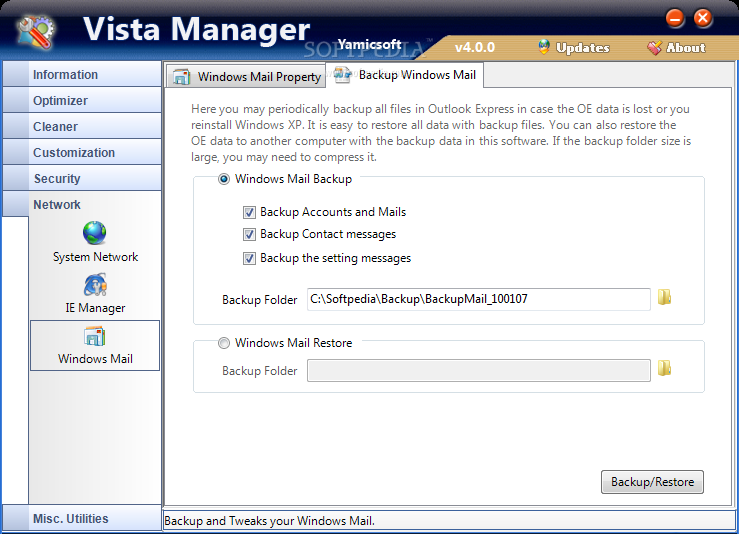Screen dimensions: 739x534
Task: Check for Updates via header button
Action: pyautogui.click(x=574, y=48)
